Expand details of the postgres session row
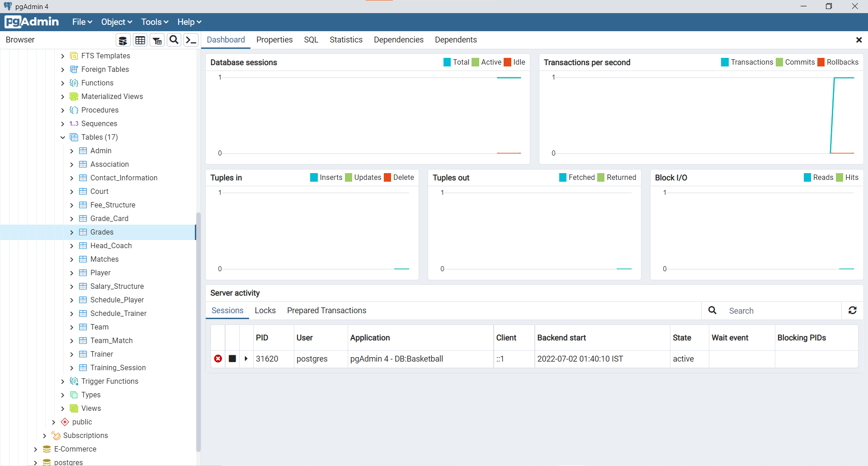Viewport: 868px width, 466px height. click(x=246, y=358)
